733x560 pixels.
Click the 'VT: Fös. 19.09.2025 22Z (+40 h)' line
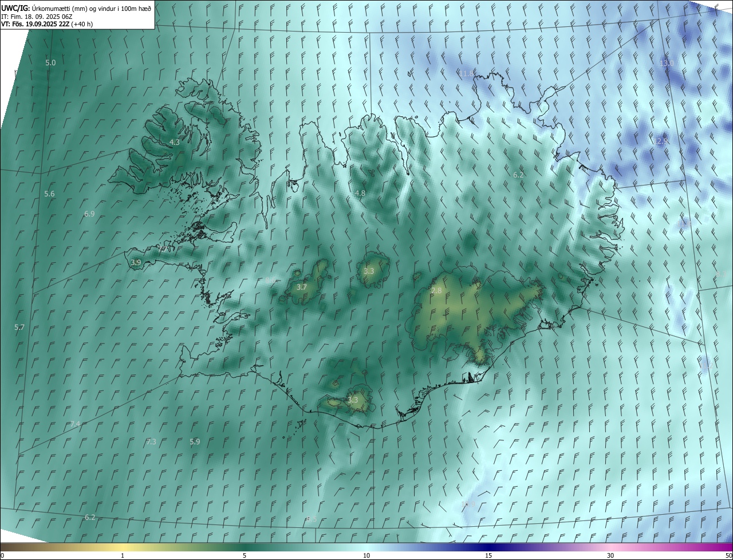click(47, 24)
